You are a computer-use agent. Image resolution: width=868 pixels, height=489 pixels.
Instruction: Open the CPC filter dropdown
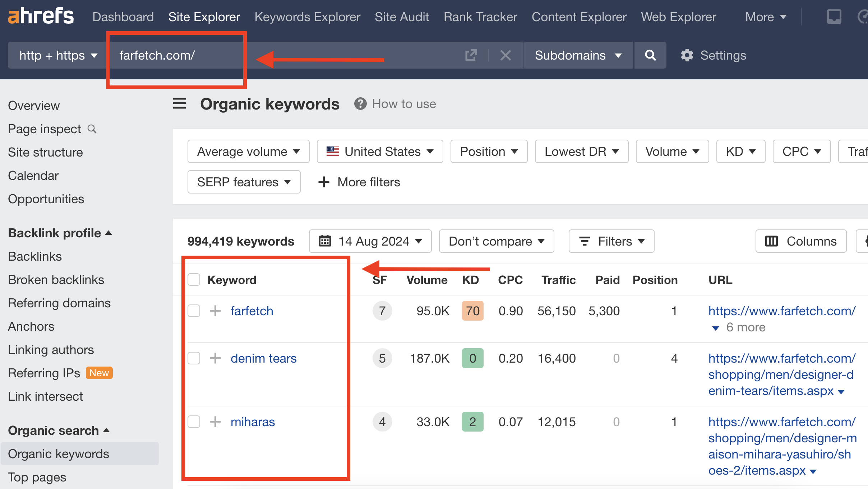click(x=802, y=152)
